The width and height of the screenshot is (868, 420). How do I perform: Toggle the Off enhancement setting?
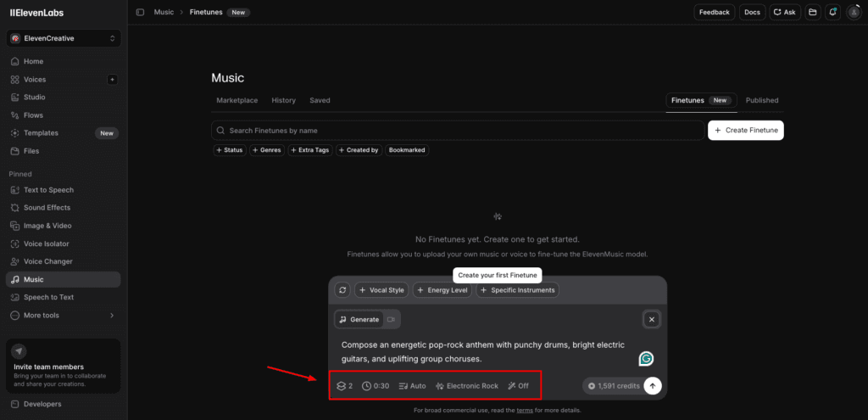click(518, 386)
